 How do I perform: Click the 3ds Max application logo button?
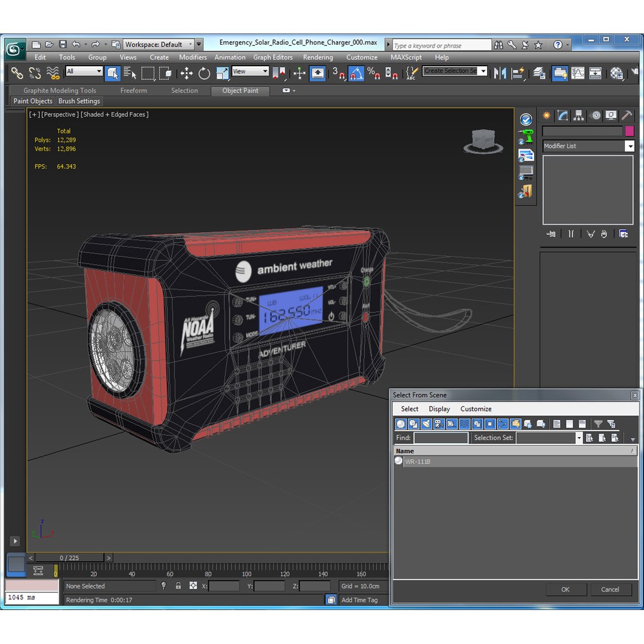tap(15, 49)
